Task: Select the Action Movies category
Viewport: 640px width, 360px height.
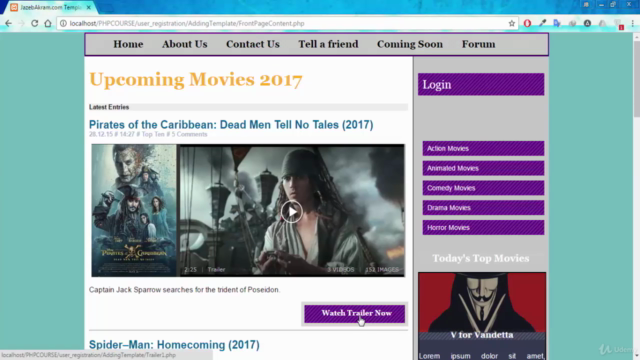Action: tap(483, 149)
